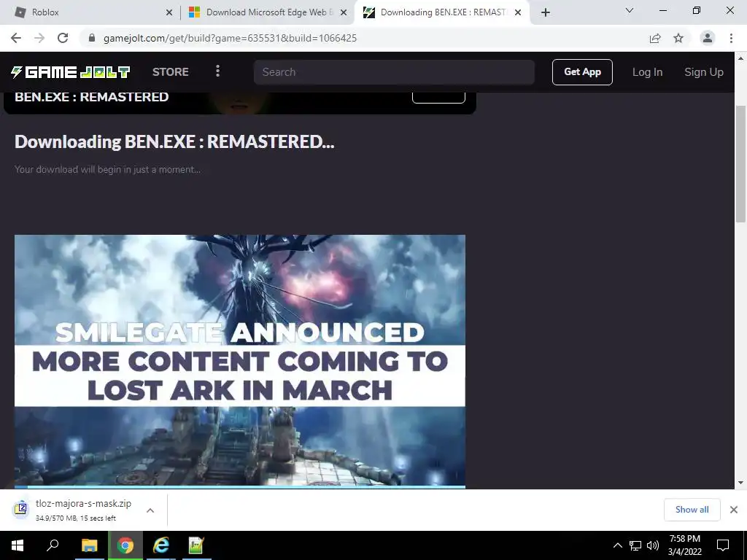Show hidden system tray icons
Screen dimensions: 747x560
coord(617,545)
